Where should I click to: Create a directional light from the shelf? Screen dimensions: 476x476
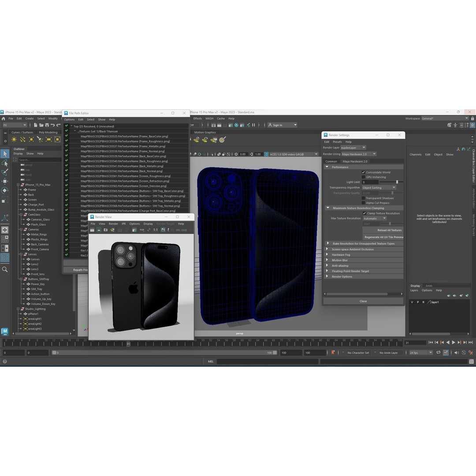[22, 139]
